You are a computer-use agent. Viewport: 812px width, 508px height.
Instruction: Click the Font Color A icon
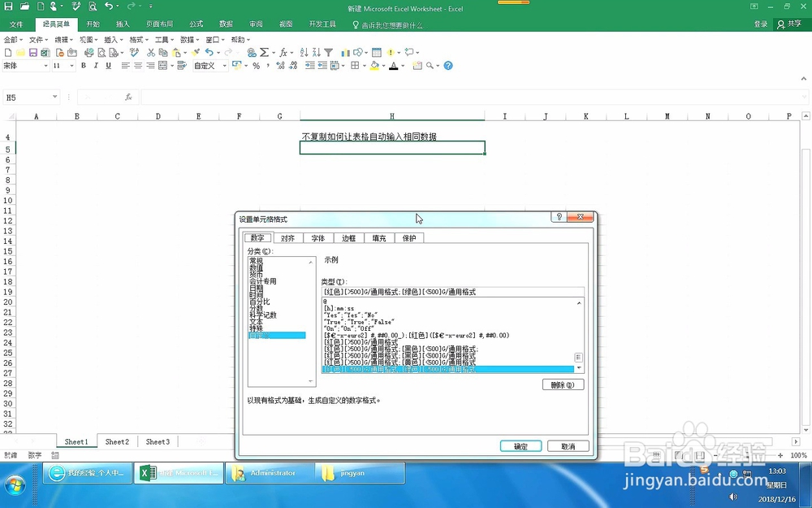point(394,66)
